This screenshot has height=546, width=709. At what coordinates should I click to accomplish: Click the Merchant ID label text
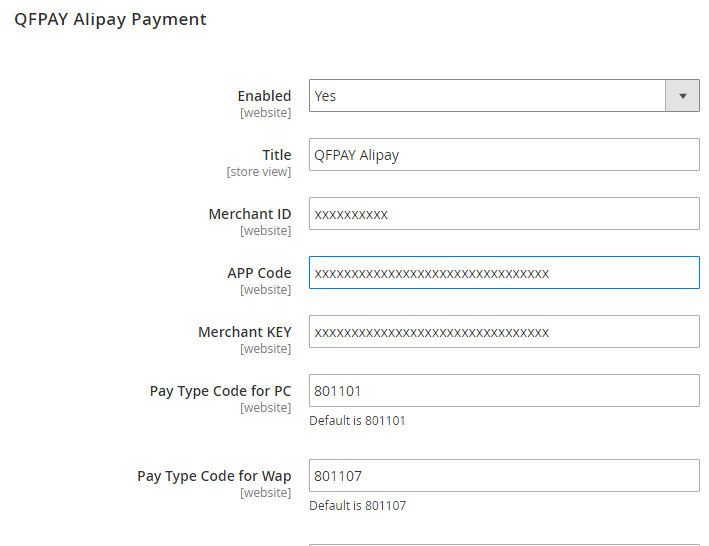pos(250,214)
